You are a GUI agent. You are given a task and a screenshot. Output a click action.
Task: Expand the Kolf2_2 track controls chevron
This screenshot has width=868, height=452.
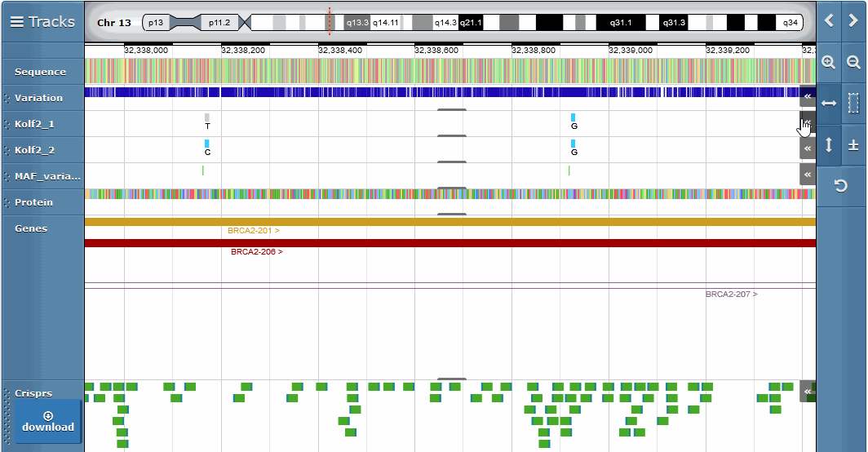[807, 148]
